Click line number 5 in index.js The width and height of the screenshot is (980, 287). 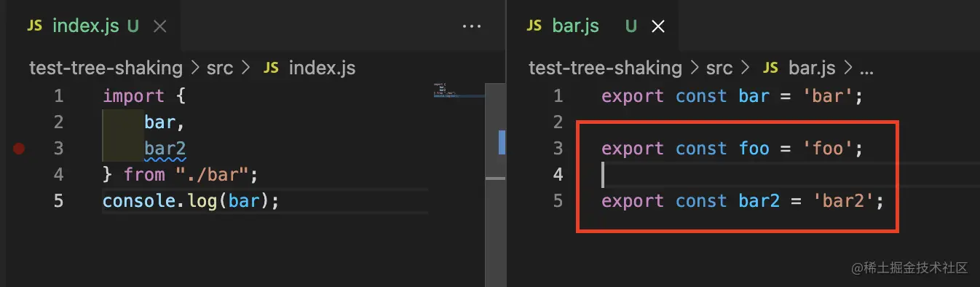tap(58, 201)
